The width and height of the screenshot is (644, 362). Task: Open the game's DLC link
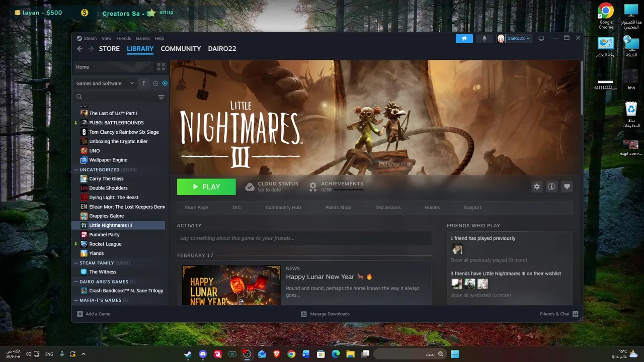click(x=237, y=207)
